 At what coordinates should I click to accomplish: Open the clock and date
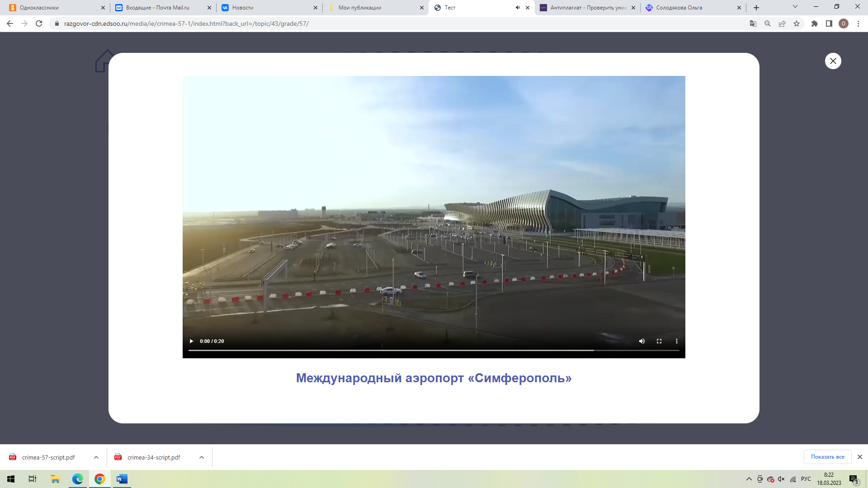click(x=829, y=479)
